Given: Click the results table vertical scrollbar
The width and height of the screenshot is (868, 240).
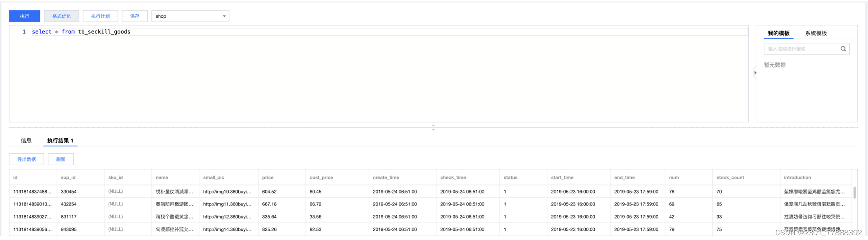Looking at the screenshot, I should coord(855,192).
